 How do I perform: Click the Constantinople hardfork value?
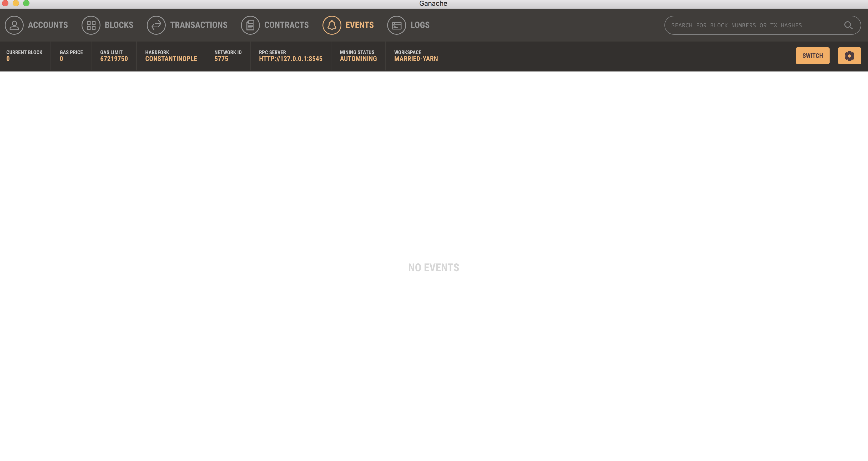pyautogui.click(x=171, y=59)
